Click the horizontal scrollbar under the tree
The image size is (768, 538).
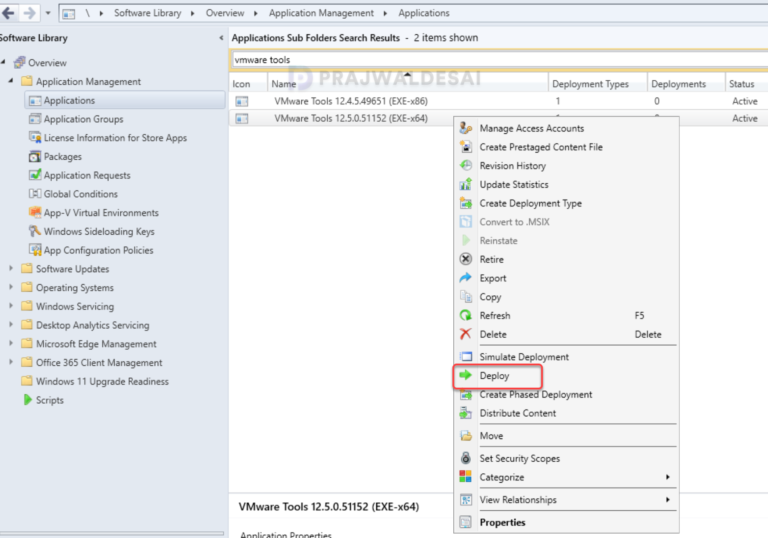tap(112, 534)
